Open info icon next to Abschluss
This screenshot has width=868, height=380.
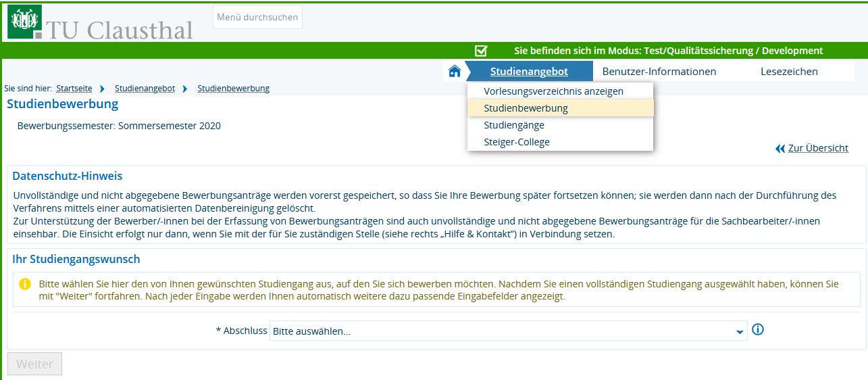(x=758, y=330)
